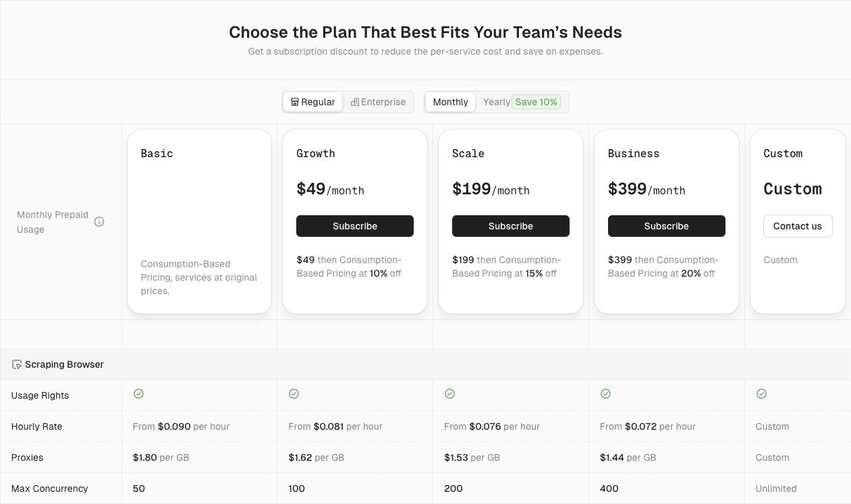Subscribe to the Growth plan
Screen dimensions: 851x504
355,226
